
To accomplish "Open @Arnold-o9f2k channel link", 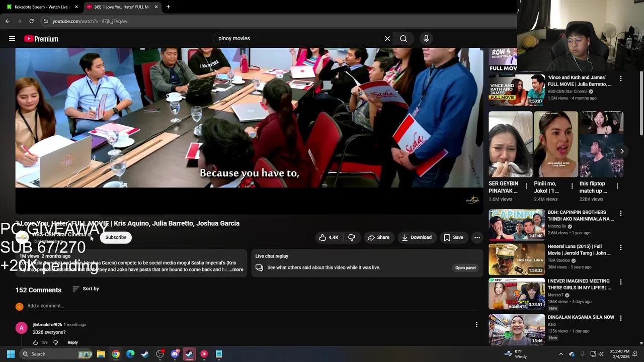I will pyautogui.click(x=47, y=325).
